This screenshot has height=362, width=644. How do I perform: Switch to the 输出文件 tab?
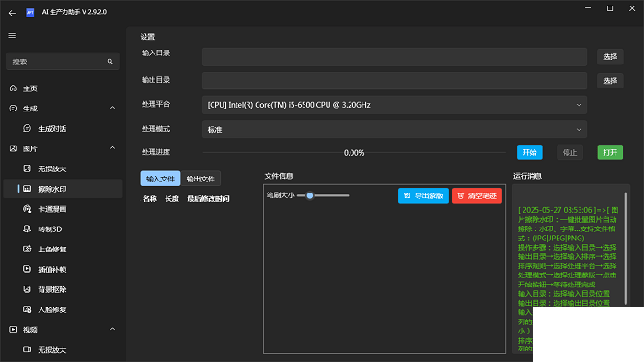tap(201, 179)
